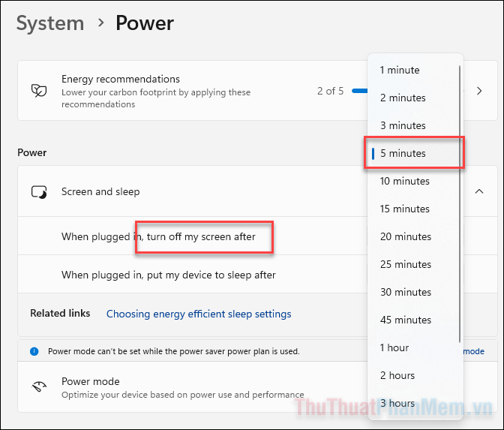Click the Screen and sleep monitor icon
The width and height of the screenshot is (504, 430).
point(39,192)
